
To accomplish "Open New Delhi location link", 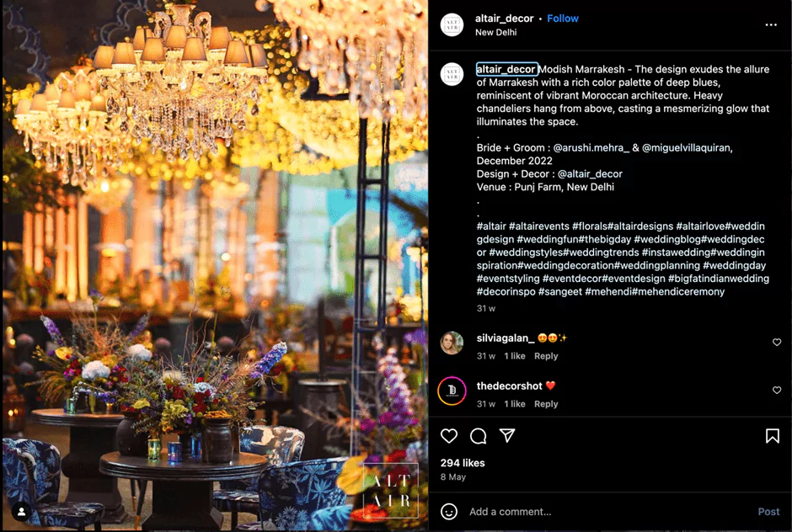I will (x=495, y=32).
